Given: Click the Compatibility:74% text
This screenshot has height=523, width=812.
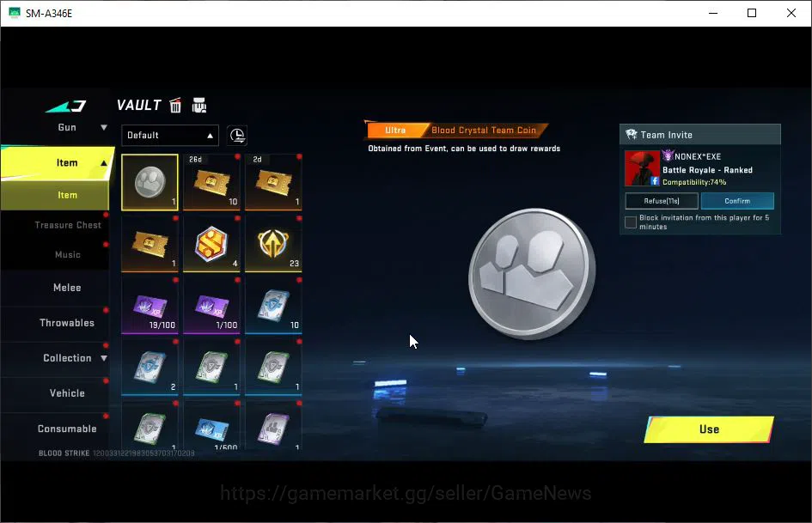Looking at the screenshot, I should [x=694, y=182].
